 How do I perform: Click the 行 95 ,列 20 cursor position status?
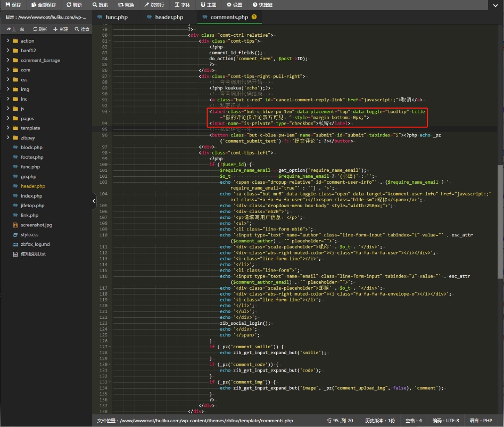pos(340,421)
